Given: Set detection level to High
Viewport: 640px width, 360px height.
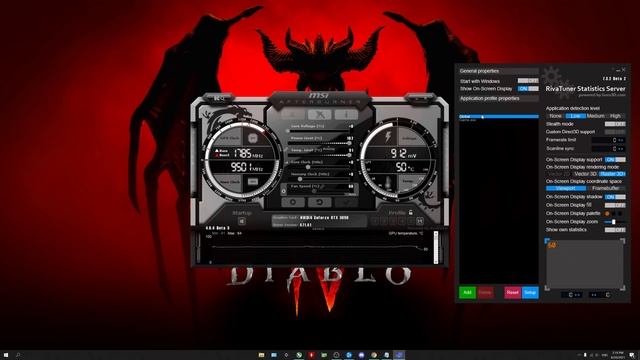Looking at the screenshot, I should (616, 116).
